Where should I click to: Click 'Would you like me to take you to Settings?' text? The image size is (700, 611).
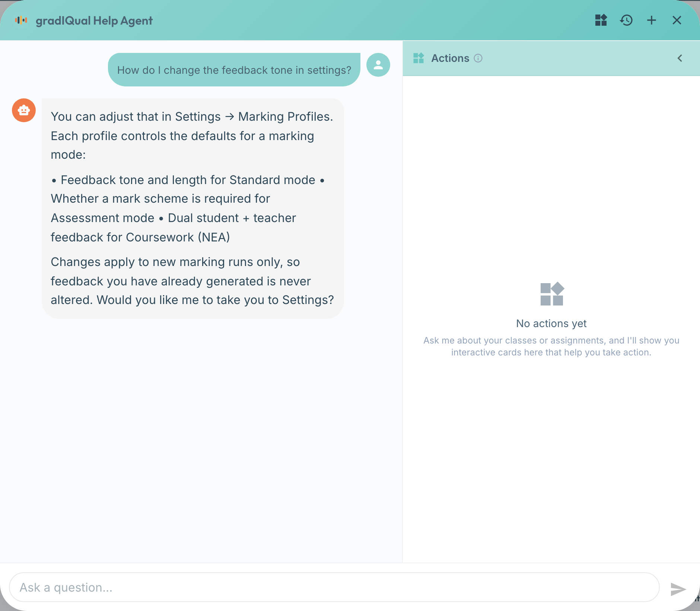215,300
